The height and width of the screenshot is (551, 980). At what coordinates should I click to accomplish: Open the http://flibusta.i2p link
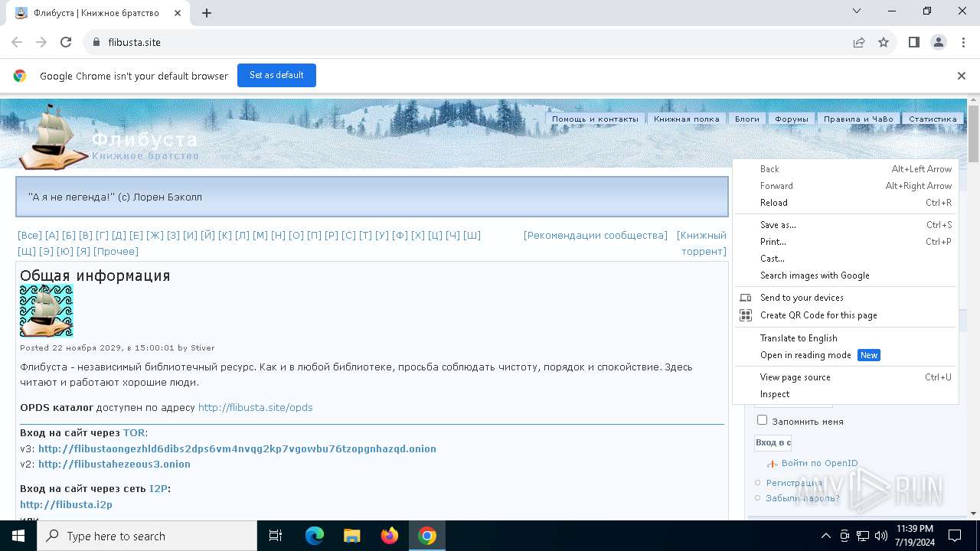[66, 504]
